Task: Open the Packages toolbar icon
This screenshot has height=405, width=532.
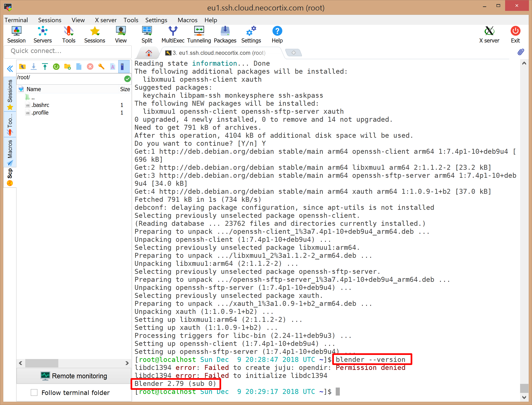Action: [x=225, y=35]
